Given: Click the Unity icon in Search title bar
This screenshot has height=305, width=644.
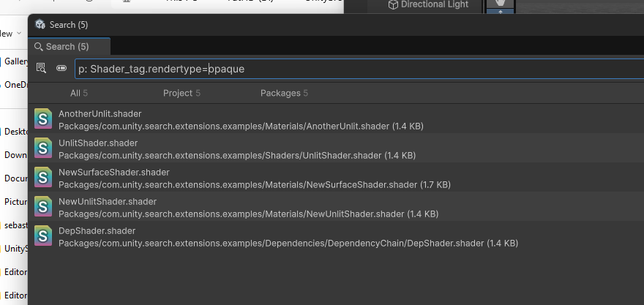Looking at the screenshot, I should pyautogui.click(x=40, y=25).
